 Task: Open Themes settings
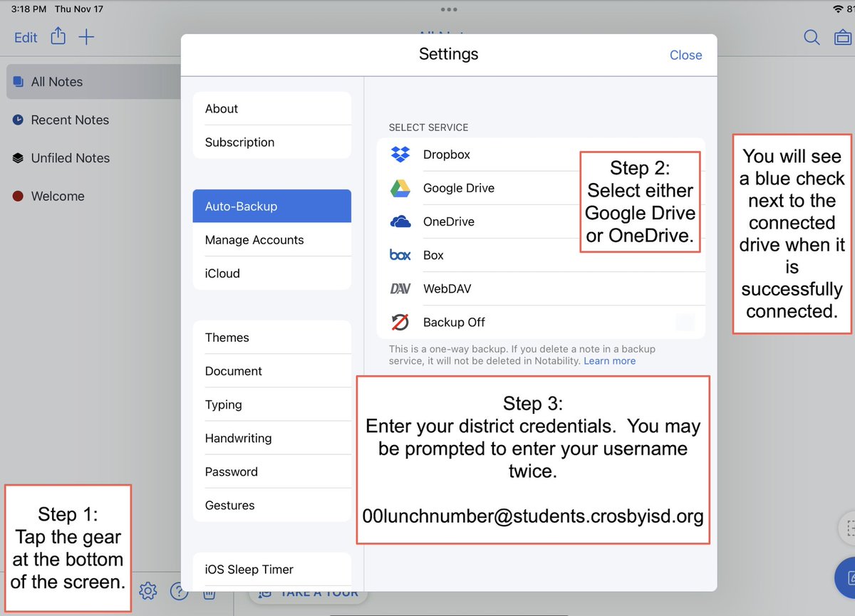click(x=272, y=337)
